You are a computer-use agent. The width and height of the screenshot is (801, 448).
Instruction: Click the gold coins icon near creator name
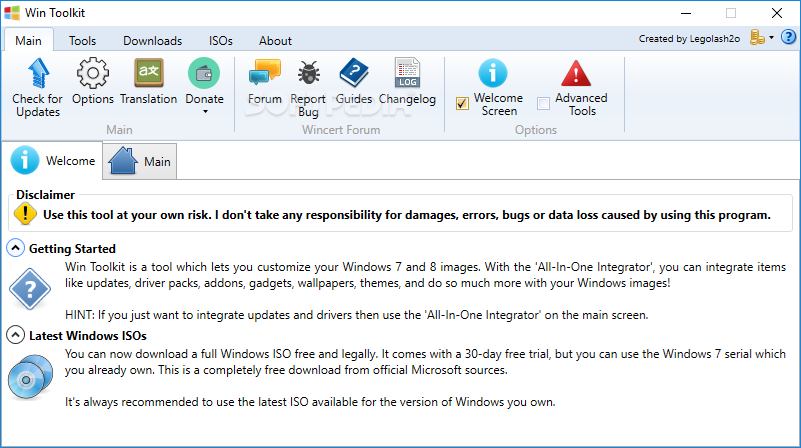pyautogui.click(x=757, y=37)
